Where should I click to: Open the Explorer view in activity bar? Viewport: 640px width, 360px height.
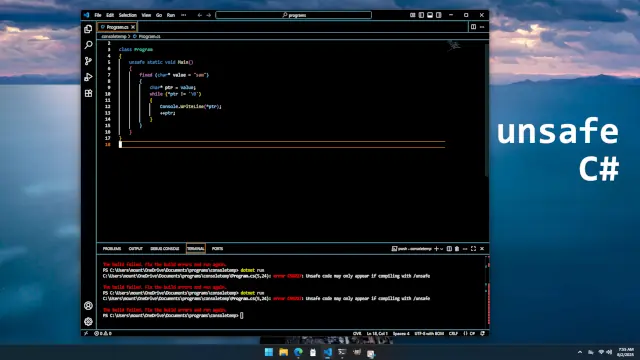[x=88, y=29]
